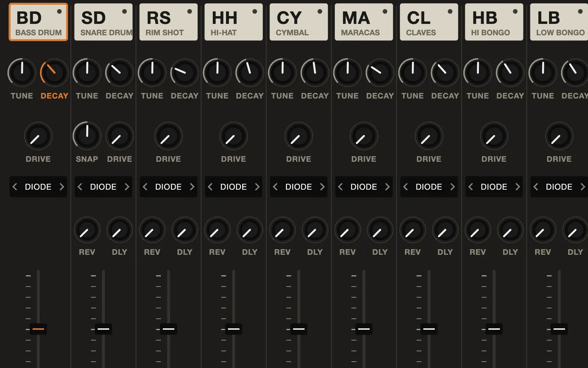Select previous drive type for Rim Shot

click(x=145, y=187)
